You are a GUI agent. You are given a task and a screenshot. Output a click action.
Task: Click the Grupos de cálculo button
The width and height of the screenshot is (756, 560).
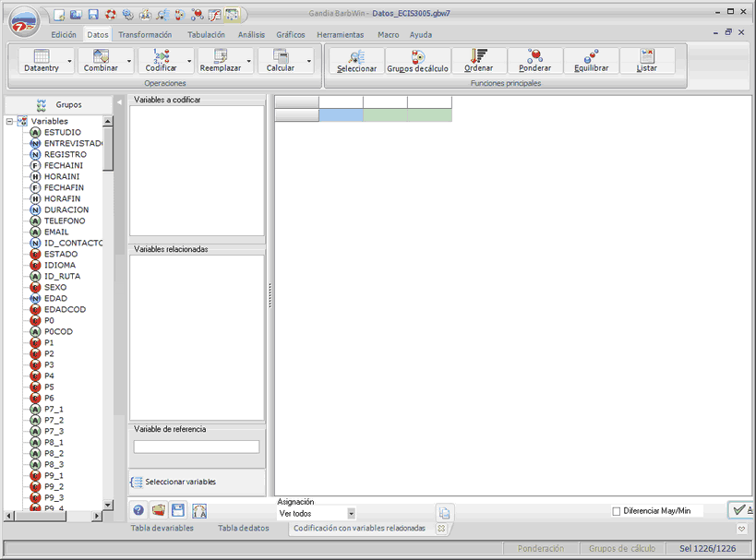tap(417, 61)
